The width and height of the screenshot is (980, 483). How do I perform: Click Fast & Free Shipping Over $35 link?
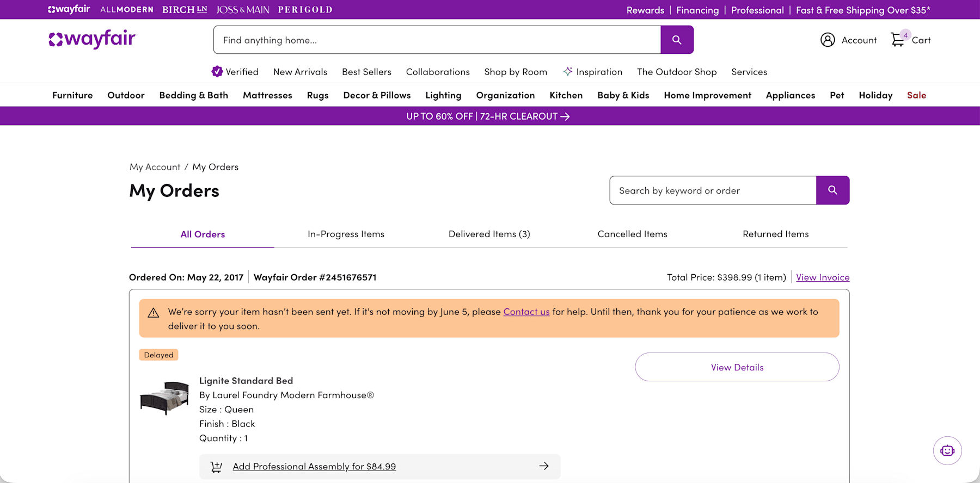(863, 10)
